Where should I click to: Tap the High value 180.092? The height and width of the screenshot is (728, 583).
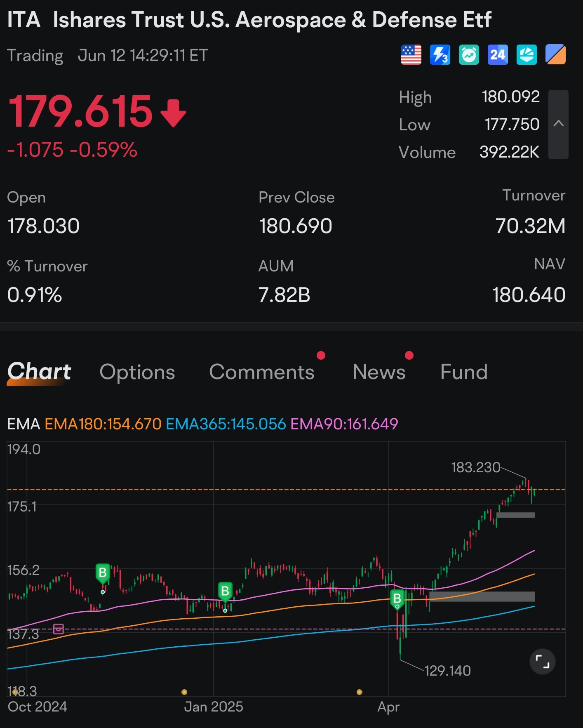(x=511, y=97)
